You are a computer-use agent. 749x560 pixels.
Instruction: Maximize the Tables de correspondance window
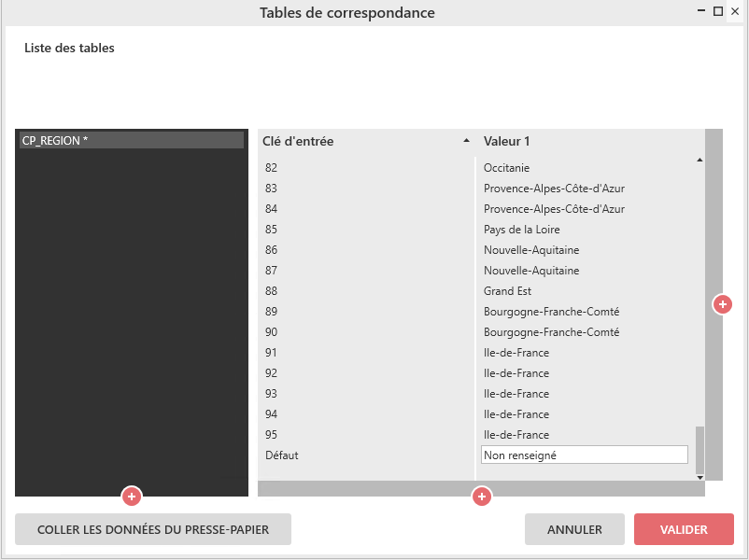(x=718, y=11)
